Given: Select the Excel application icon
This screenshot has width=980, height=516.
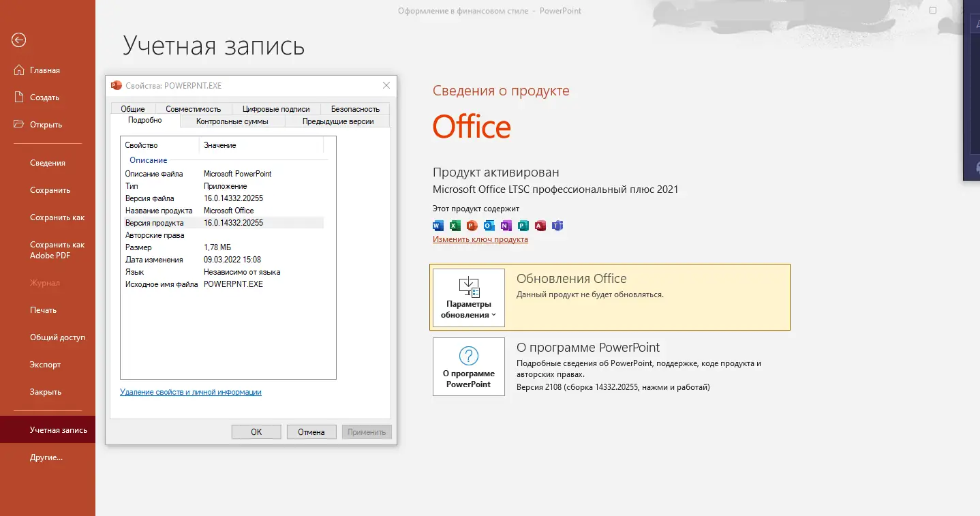Looking at the screenshot, I should click(x=455, y=225).
